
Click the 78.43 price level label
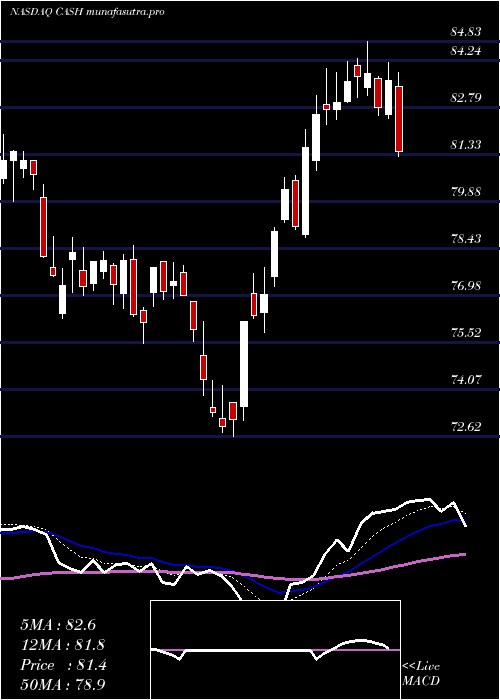466,239
